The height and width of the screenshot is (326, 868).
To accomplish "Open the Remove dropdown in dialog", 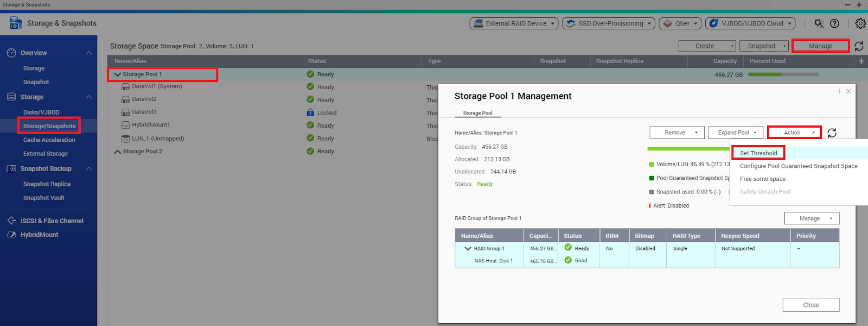I will click(x=677, y=133).
